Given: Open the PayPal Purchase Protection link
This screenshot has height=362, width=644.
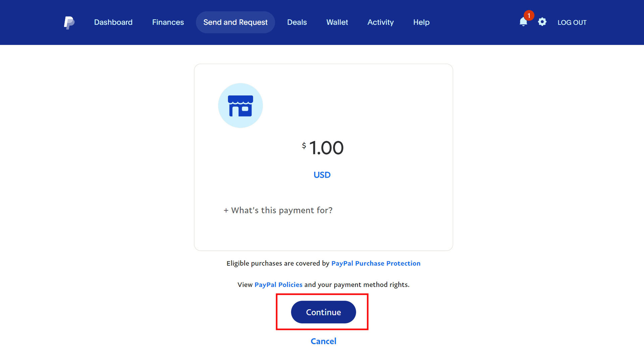Looking at the screenshot, I should click(x=376, y=263).
